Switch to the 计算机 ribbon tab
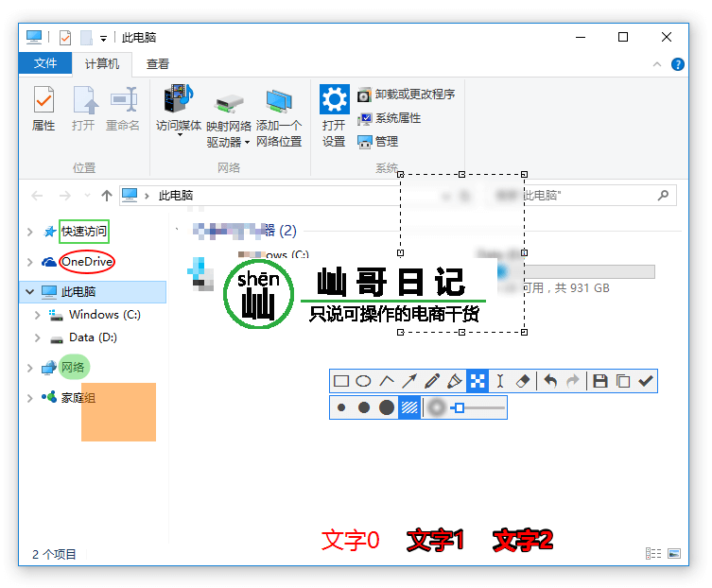712x588 pixels. 102,63
